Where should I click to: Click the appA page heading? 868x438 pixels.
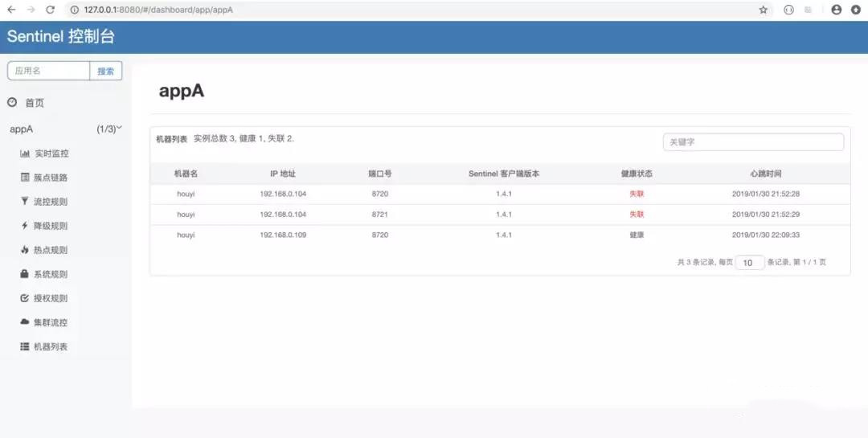(182, 91)
